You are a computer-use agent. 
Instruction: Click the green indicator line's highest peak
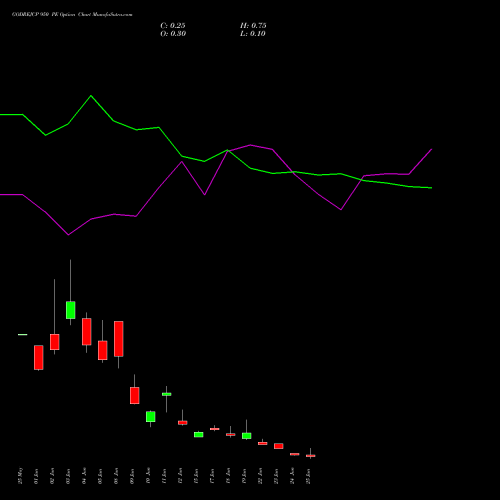[91, 96]
